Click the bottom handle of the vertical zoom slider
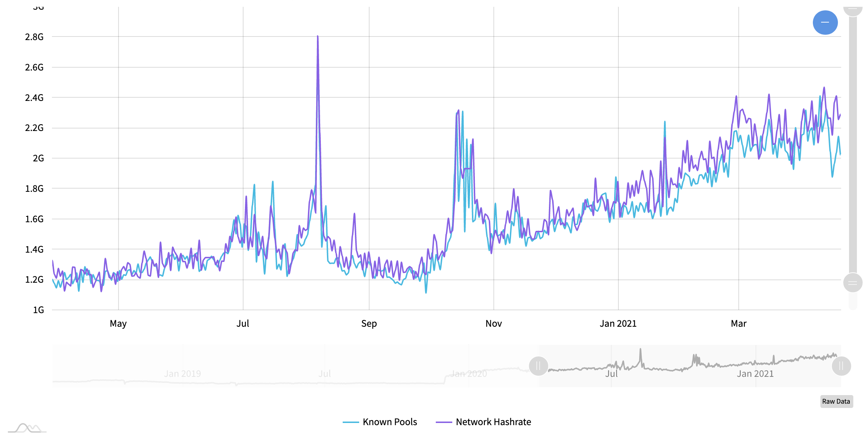Screen dimensions: 868x433 (853, 283)
